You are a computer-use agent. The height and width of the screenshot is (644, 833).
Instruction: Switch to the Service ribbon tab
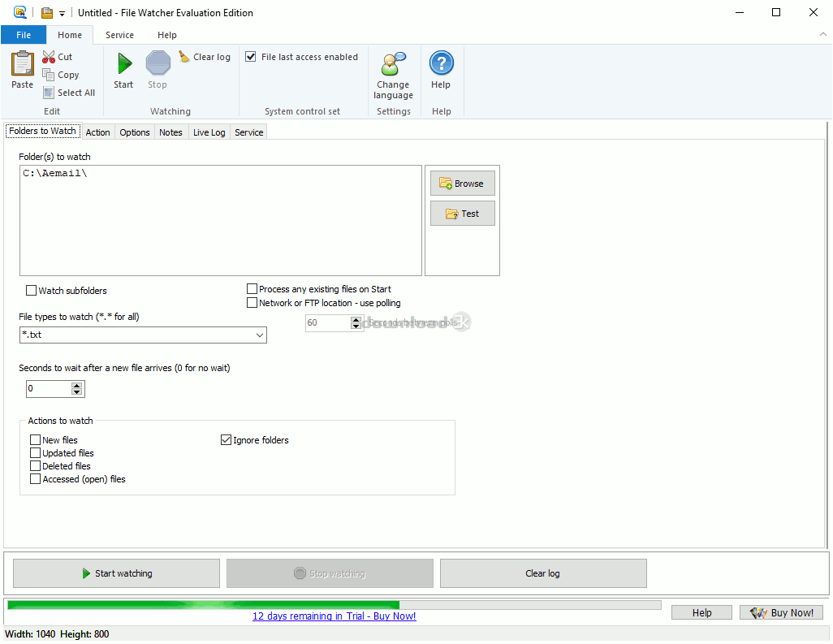click(x=119, y=35)
